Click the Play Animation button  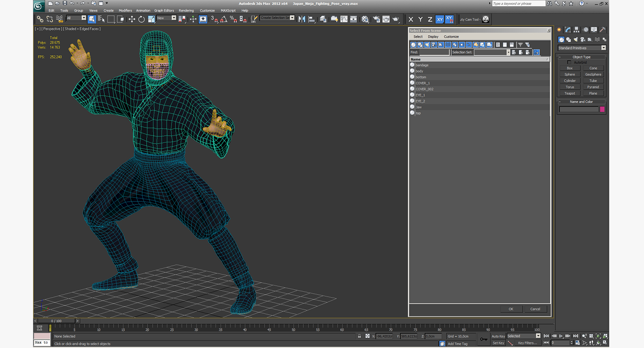[561, 336]
